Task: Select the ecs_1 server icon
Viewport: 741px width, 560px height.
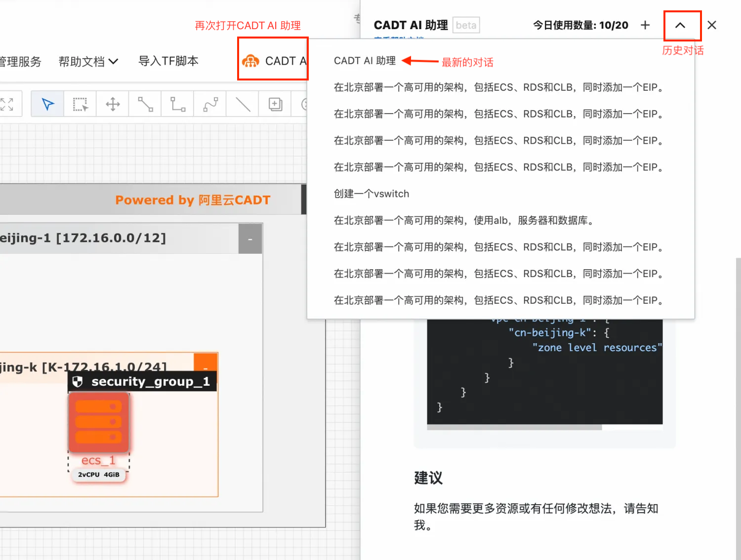Action: click(99, 423)
